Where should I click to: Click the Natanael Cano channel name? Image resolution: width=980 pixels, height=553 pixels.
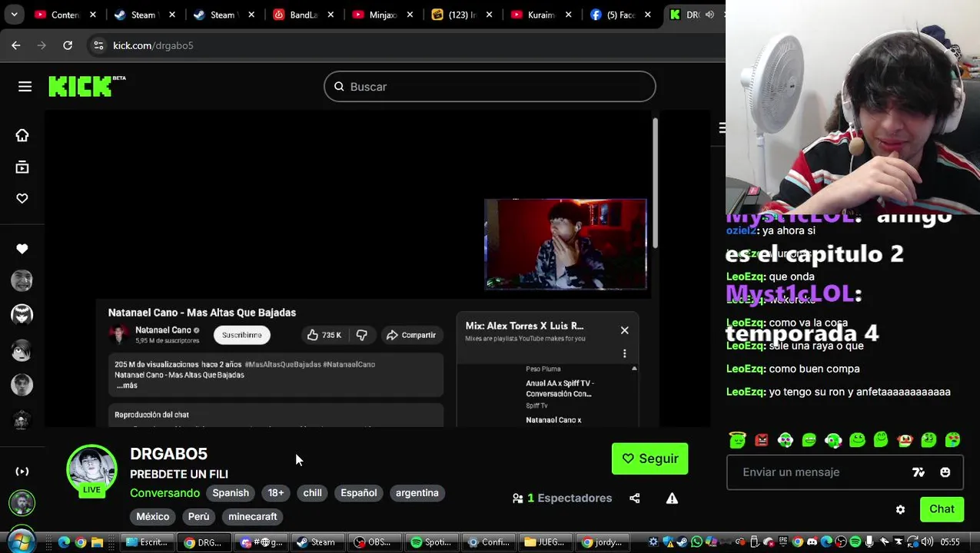(163, 330)
